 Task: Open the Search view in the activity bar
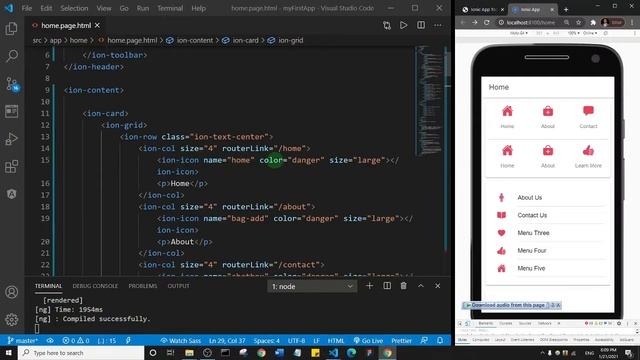[11, 56]
